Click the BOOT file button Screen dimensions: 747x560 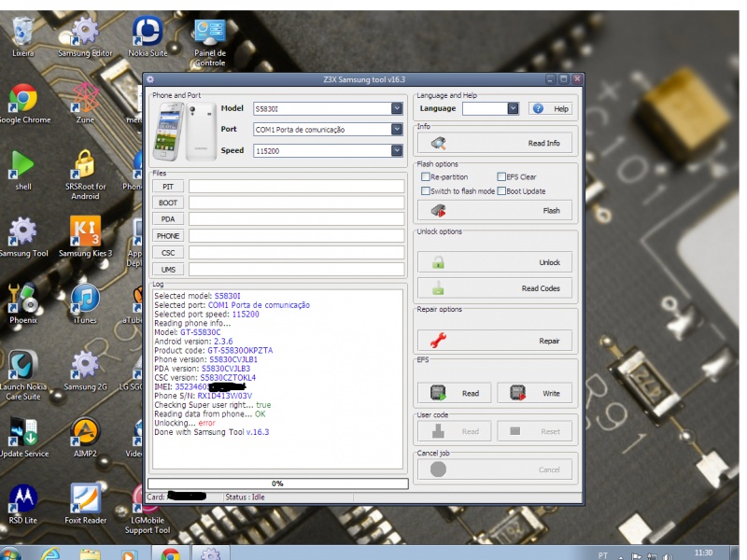(x=168, y=203)
